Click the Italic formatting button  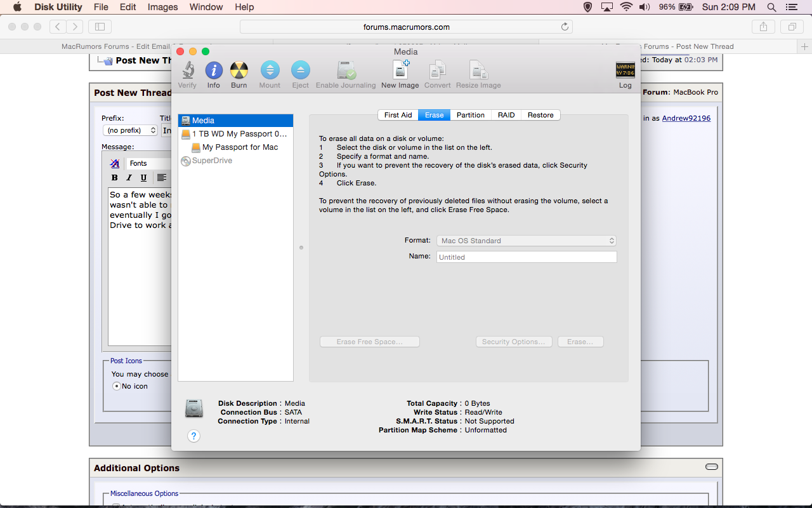click(129, 178)
